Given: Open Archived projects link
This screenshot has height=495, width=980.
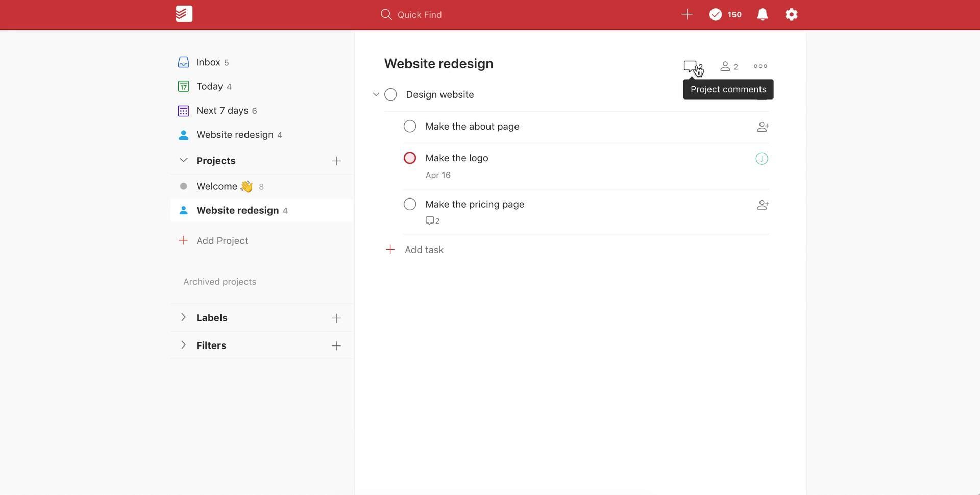Looking at the screenshot, I should 219,282.
